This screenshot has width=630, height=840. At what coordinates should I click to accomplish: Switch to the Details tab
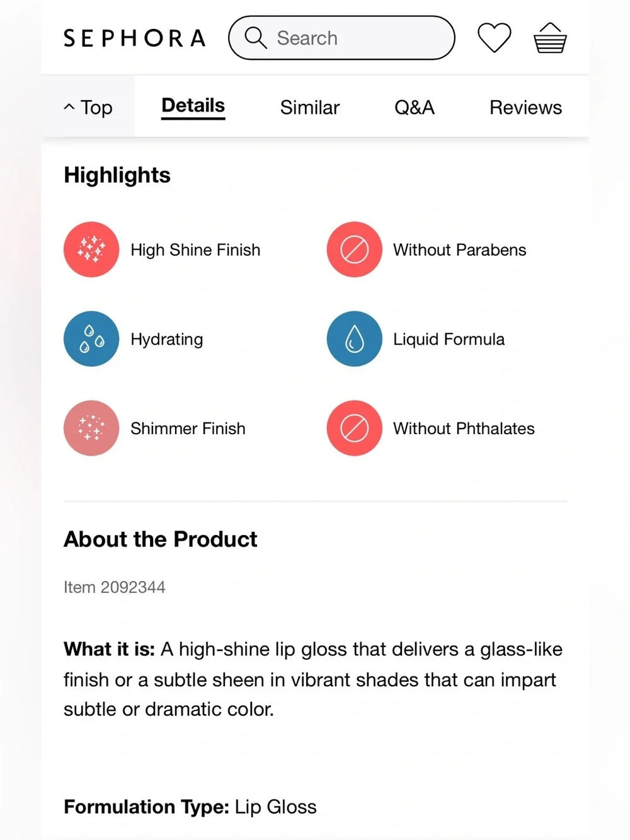193,106
